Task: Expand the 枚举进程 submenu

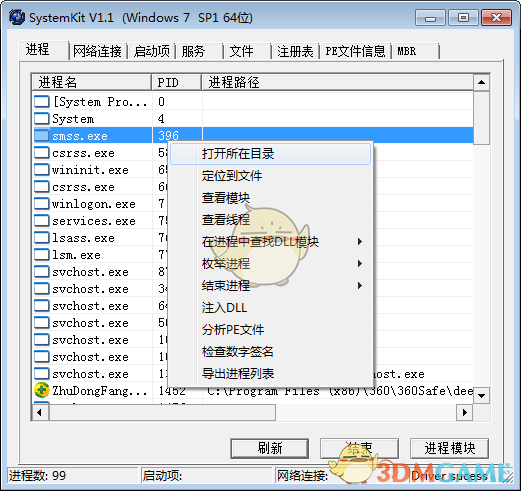Action: coord(270,264)
